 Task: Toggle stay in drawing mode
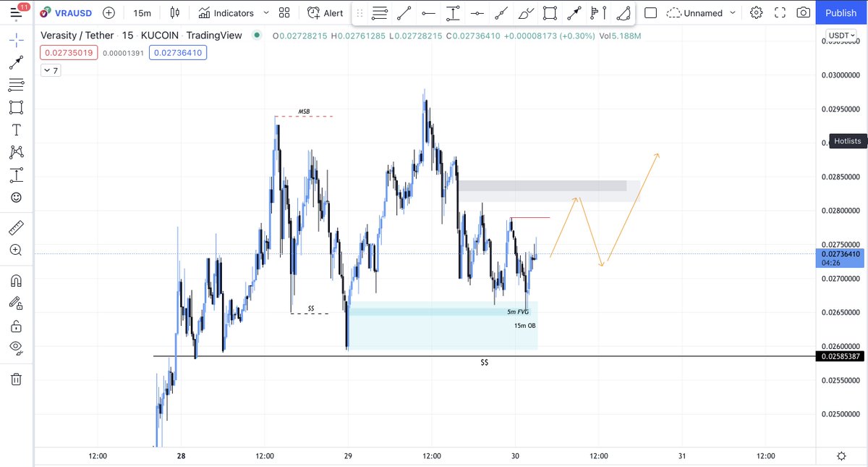pos(16,303)
